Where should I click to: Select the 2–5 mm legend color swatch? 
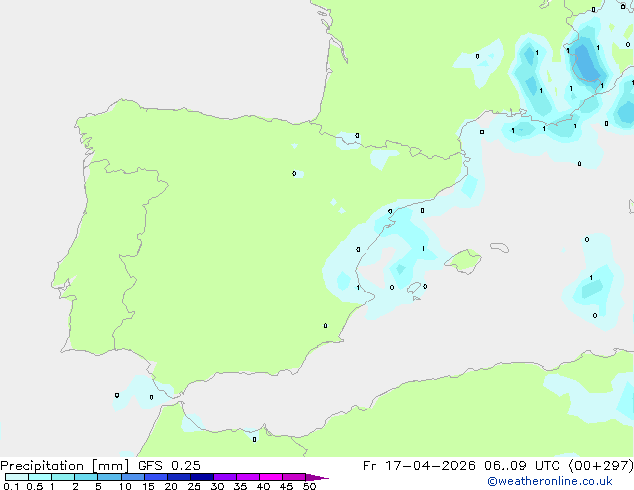[86, 477]
